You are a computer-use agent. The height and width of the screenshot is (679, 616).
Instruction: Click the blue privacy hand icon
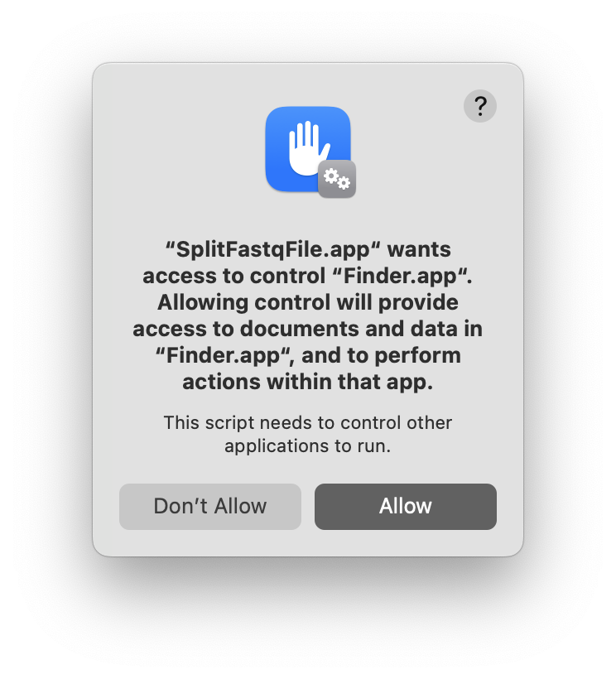point(307,149)
